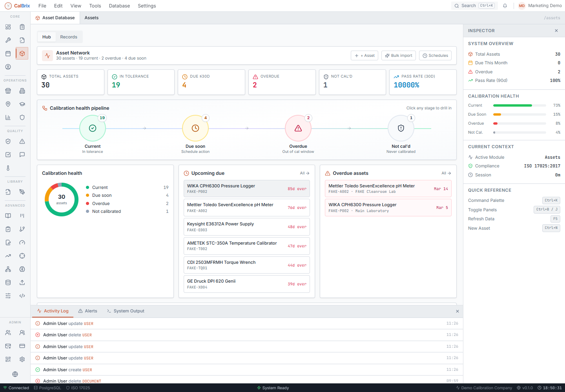Open the Database menu
This screenshot has height=392, width=565.
tap(119, 6)
